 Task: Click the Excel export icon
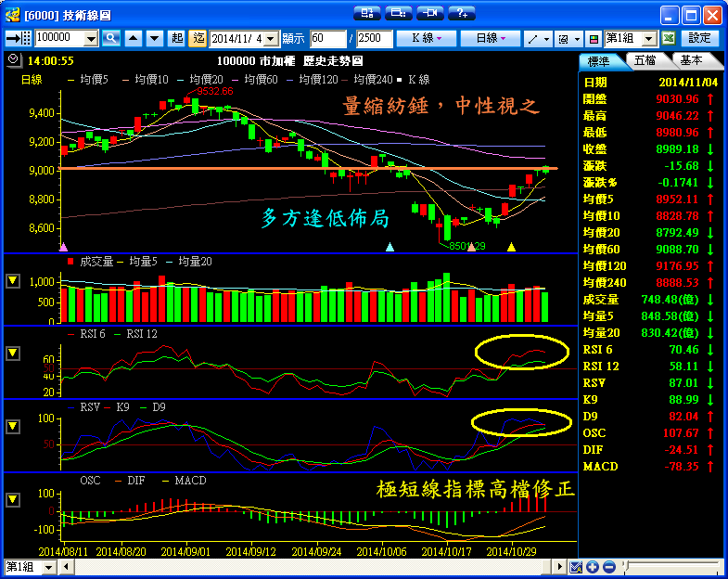pyautogui.click(x=668, y=38)
